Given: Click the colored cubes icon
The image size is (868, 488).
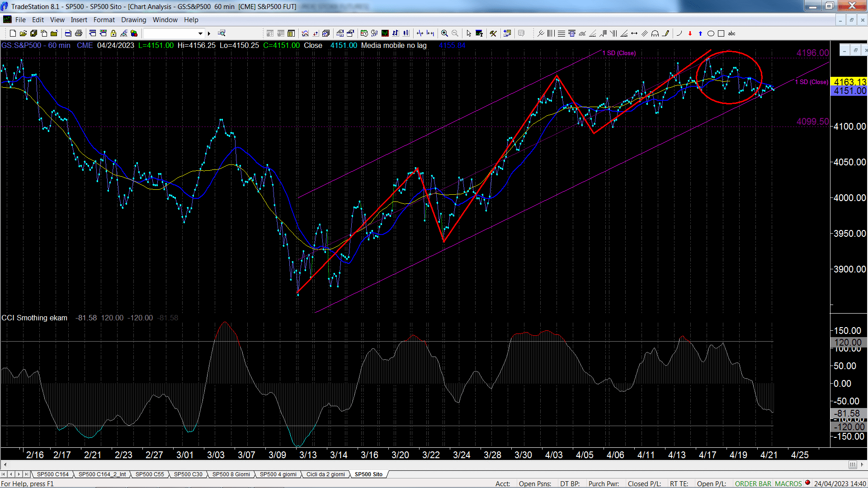Looking at the screenshot, I should (134, 33).
